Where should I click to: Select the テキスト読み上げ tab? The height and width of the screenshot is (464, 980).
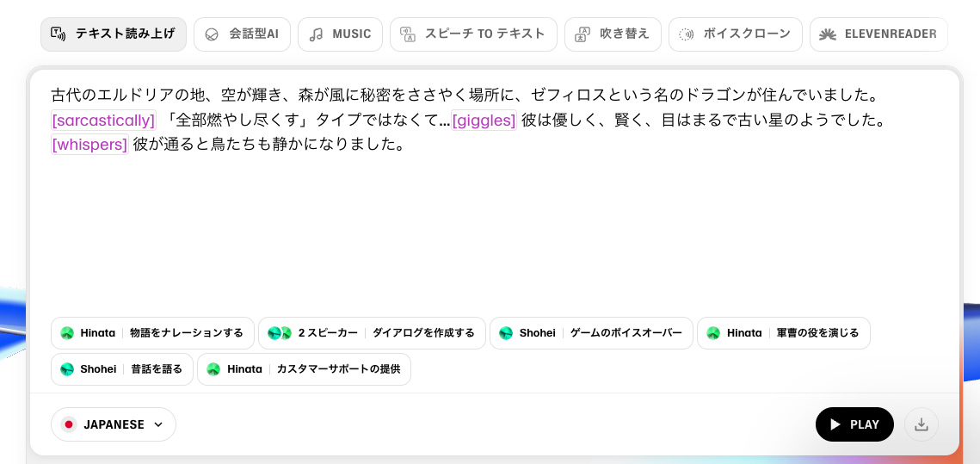click(x=114, y=34)
